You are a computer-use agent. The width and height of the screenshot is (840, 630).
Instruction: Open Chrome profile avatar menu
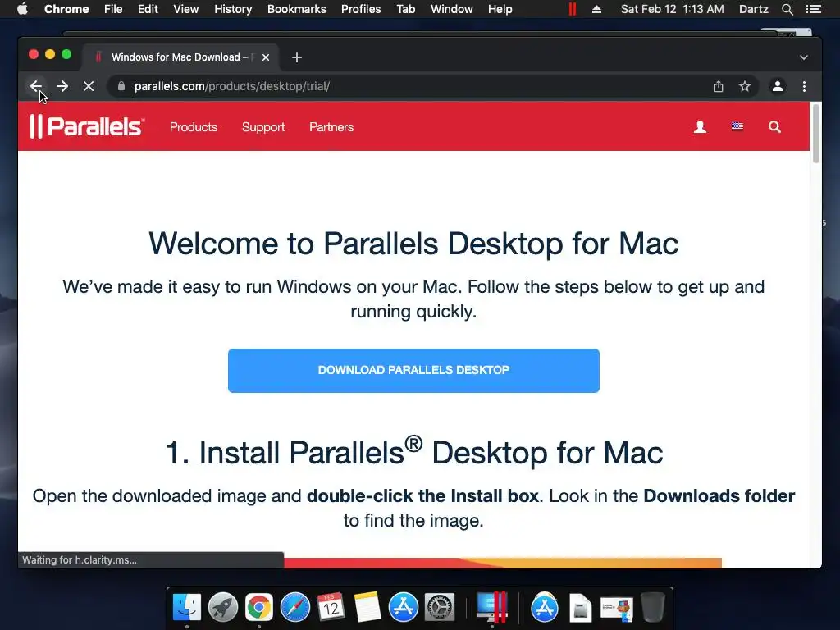pyautogui.click(x=778, y=86)
